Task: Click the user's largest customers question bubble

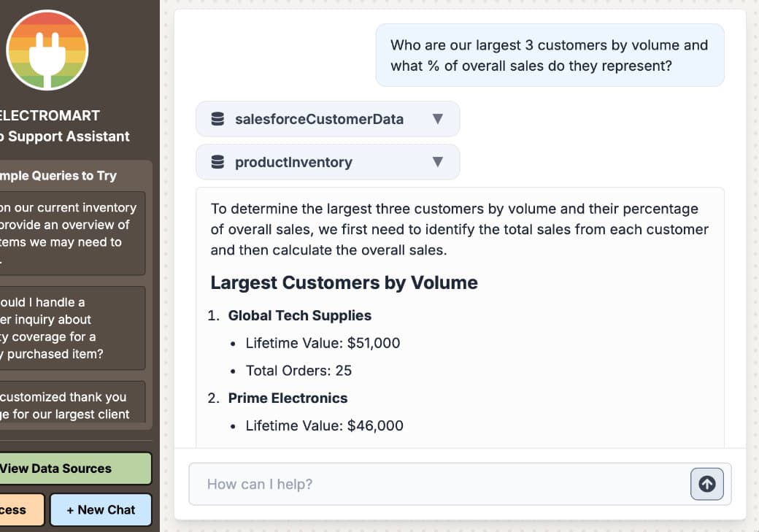Action: (x=549, y=55)
